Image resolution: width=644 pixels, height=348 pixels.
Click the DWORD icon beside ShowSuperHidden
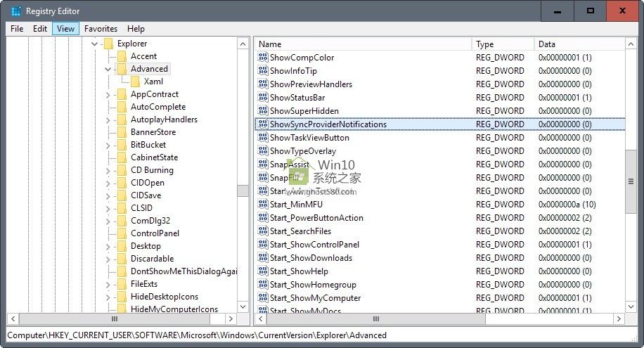pyautogui.click(x=263, y=110)
